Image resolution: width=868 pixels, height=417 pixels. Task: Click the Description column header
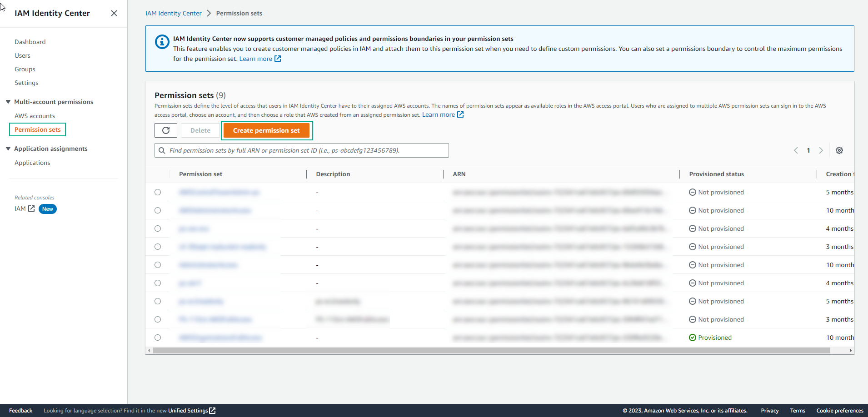point(333,174)
